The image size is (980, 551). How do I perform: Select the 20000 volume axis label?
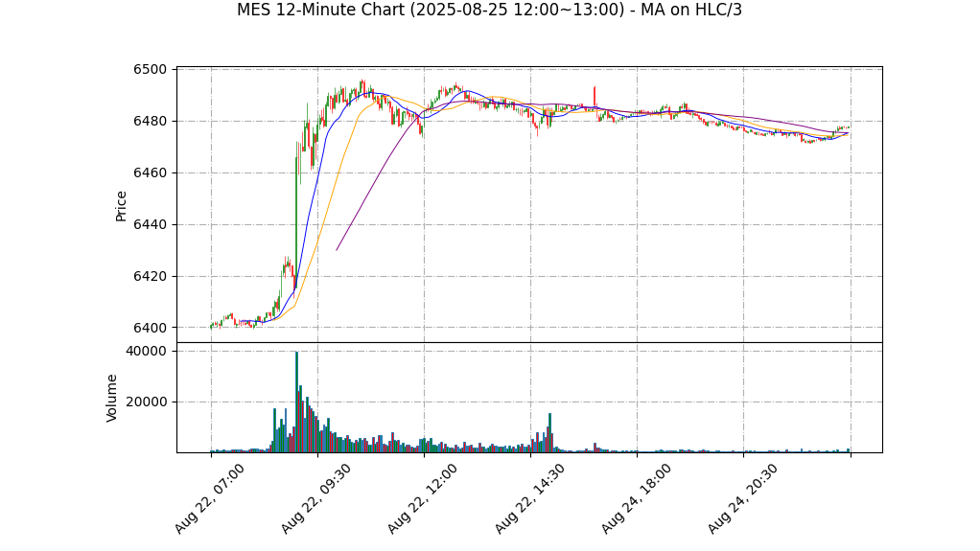pos(147,402)
